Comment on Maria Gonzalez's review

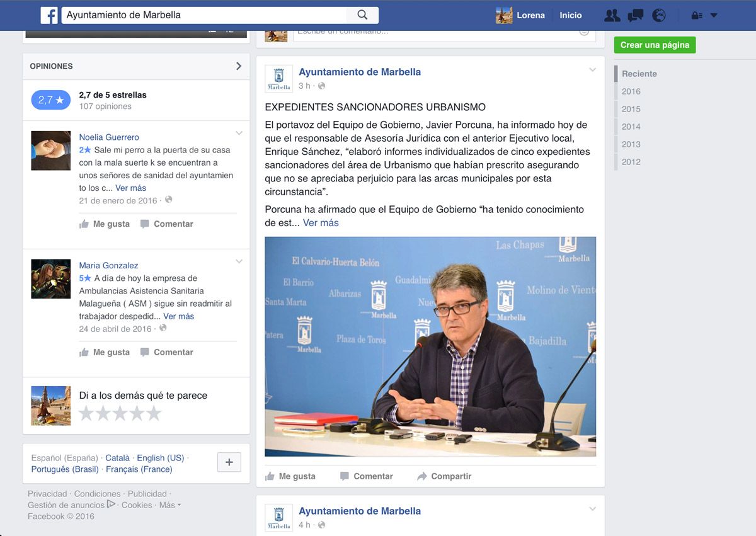(166, 352)
